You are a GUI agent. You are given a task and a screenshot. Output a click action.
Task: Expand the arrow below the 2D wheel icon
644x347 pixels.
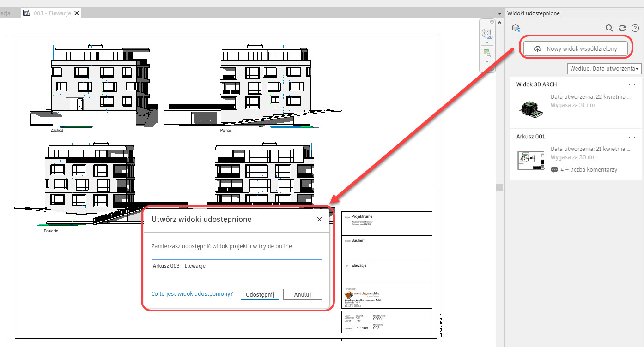486,42
